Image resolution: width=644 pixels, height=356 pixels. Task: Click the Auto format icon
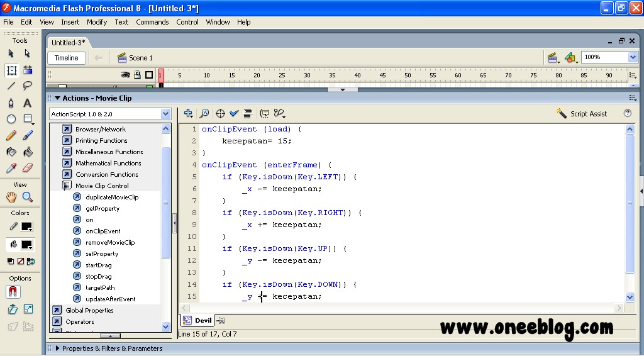(x=248, y=113)
